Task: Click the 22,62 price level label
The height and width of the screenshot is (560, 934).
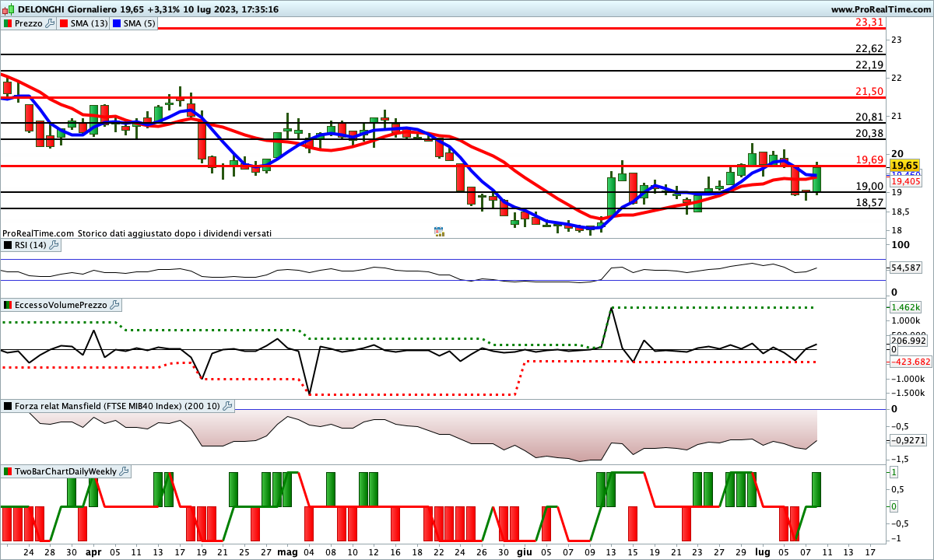Action: pos(869,48)
